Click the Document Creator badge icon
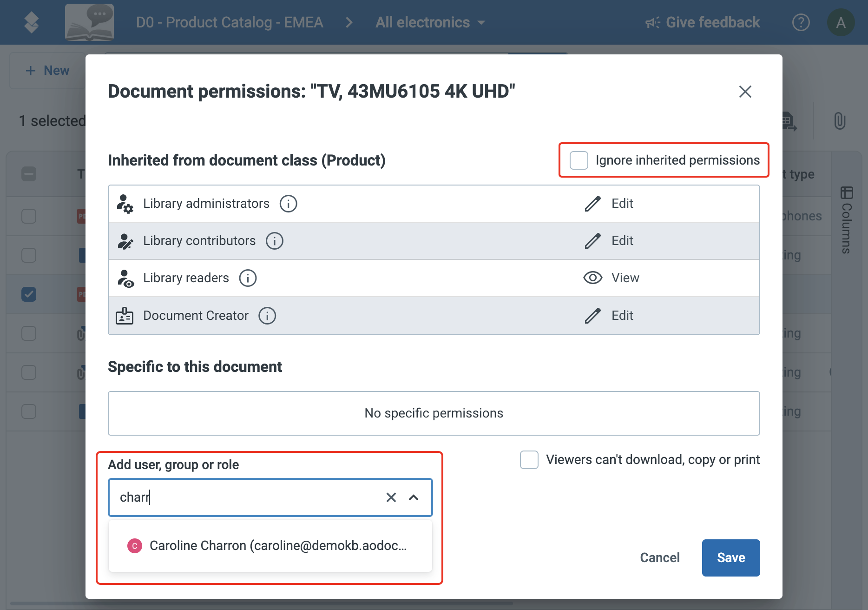868x610 pixels. pos(125,316)
